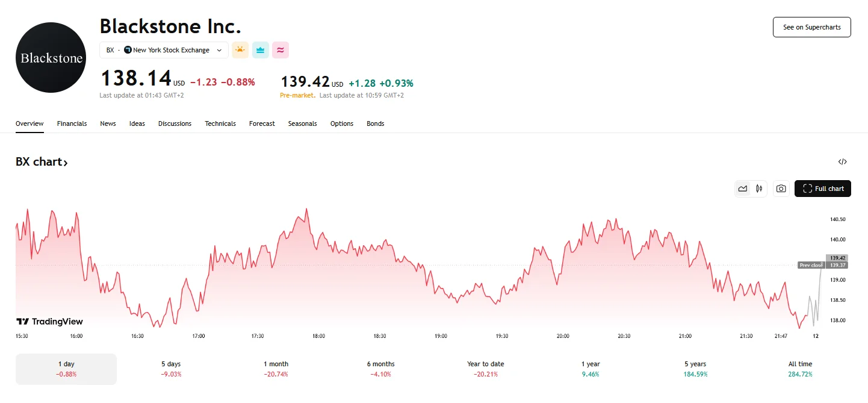This screenshot has width=868, height=403.
Task: Click the teal crown badge icon
Action: point(260,50)
